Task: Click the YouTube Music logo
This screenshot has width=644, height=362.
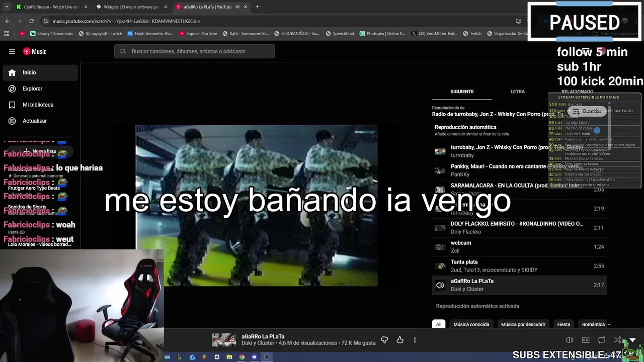Action: pos(35,51)
